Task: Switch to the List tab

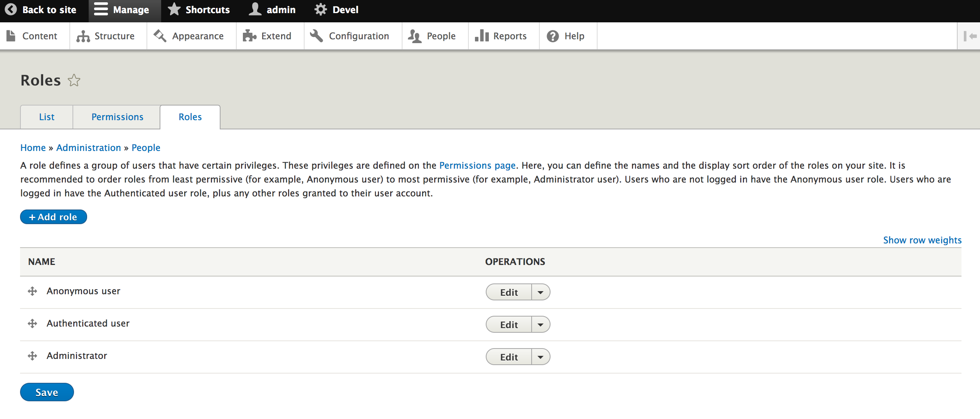Action: pos(47,117)
